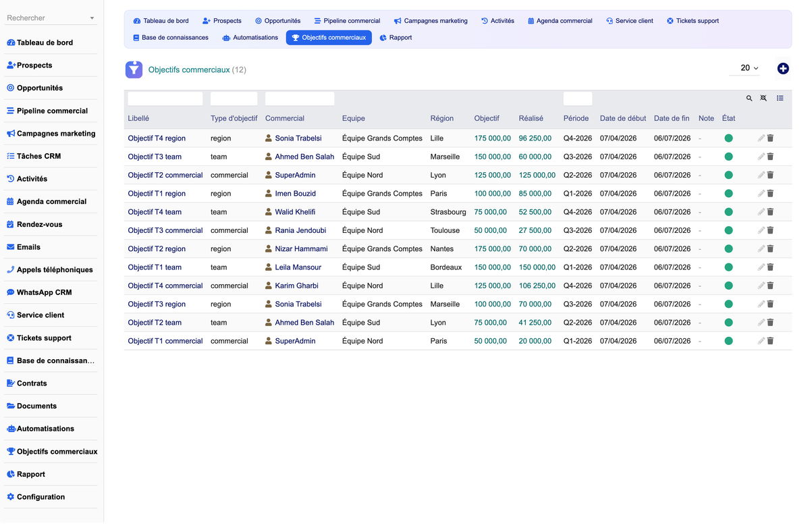Open the Campagnes marketing top tab
The height and width of the screenshot is (532, 810).
[431, 21]
